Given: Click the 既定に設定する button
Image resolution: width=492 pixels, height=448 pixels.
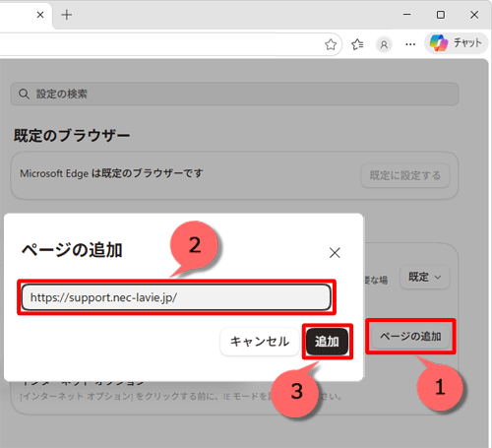Looking at the screenshot, I should point(405,175).
